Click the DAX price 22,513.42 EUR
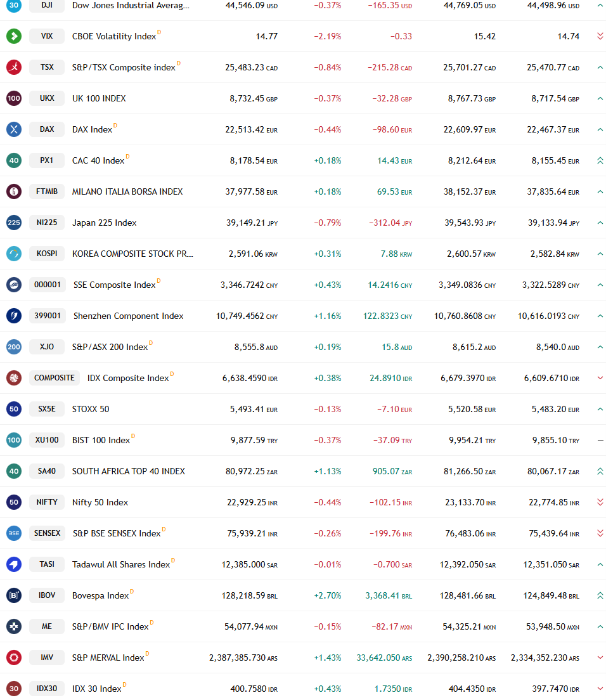 [251, 129]
